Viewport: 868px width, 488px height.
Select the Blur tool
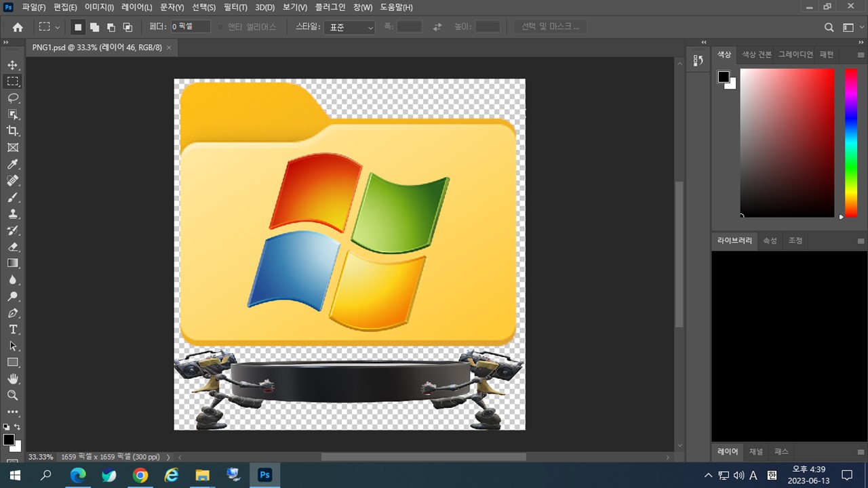(x=13, y=280)
